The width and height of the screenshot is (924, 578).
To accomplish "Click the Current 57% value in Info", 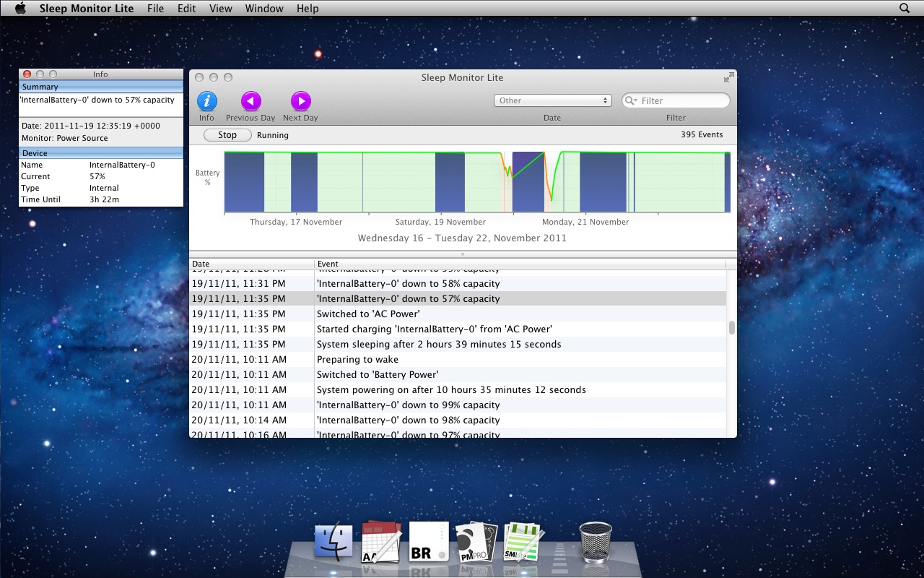I will pos(97,176).
